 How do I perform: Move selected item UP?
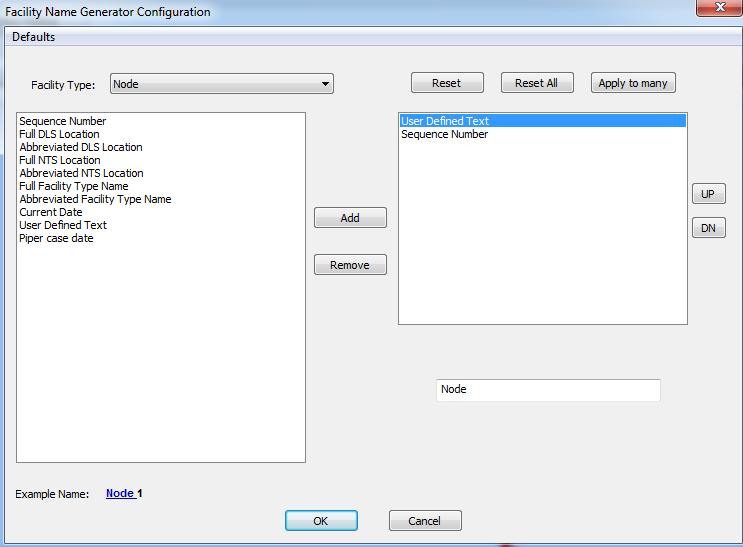click(x=708, y=194)
